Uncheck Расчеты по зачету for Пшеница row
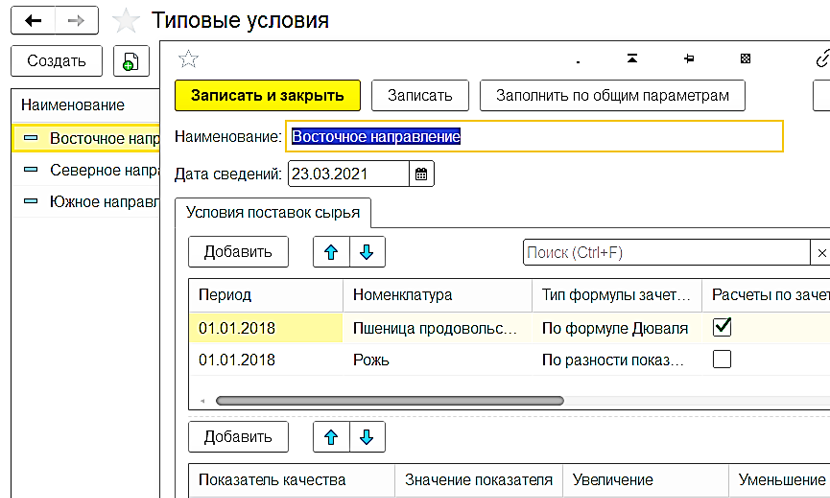Viewport: 830px width, 498px height. [722, 327]
